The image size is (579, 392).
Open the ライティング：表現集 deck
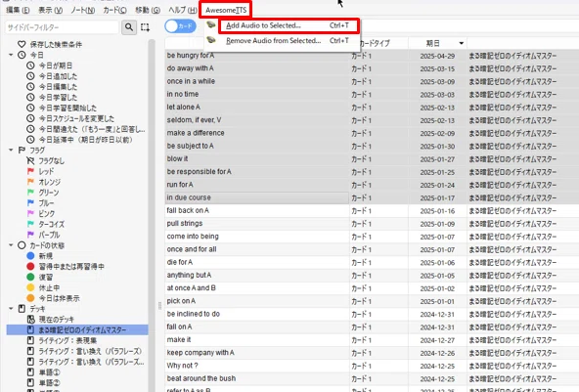(63, 340)
